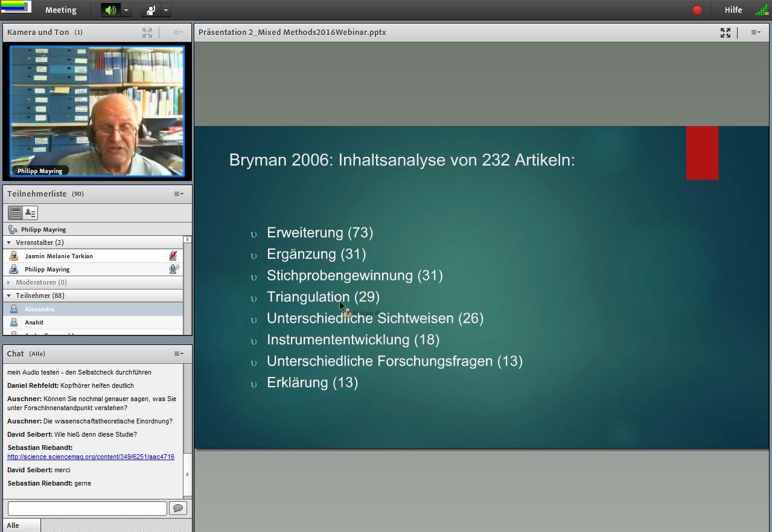Click the slide bullet 'Ergänzung (31)'

pyautogui.click(x=316, y=255)
